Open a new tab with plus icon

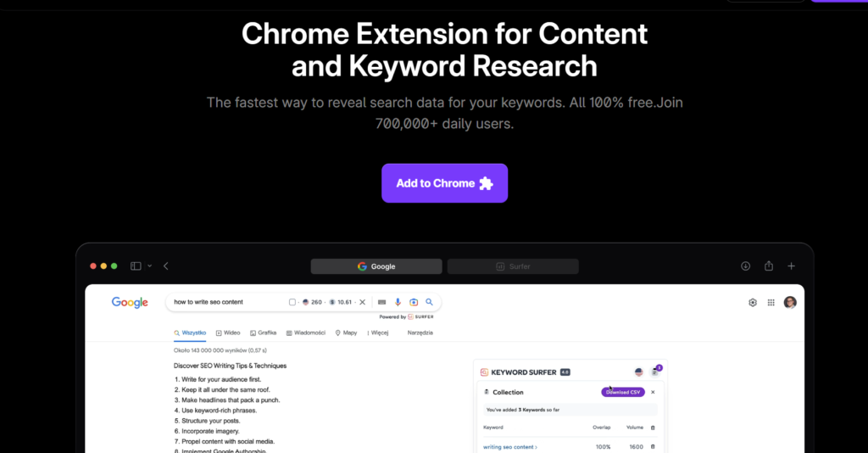pos(792,266)
